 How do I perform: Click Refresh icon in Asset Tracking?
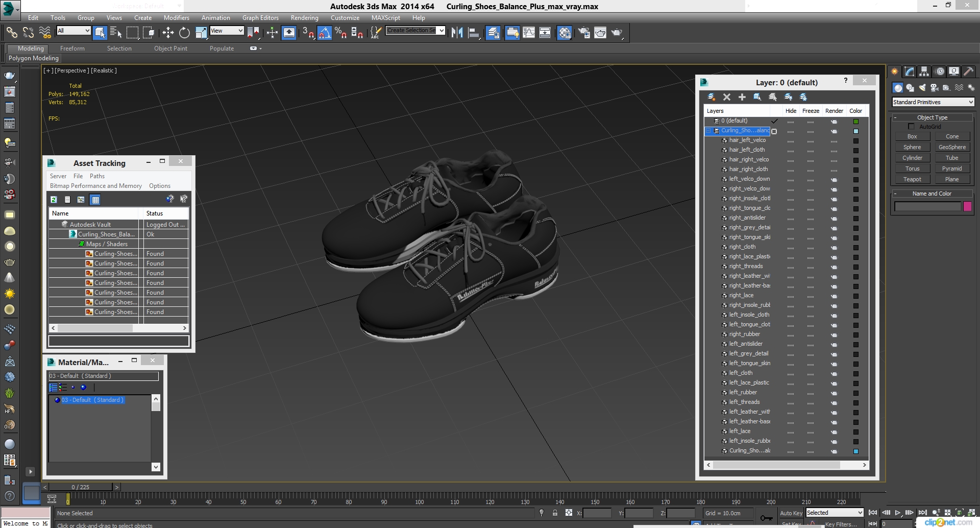pyautogui.click(x=54, y=200)
